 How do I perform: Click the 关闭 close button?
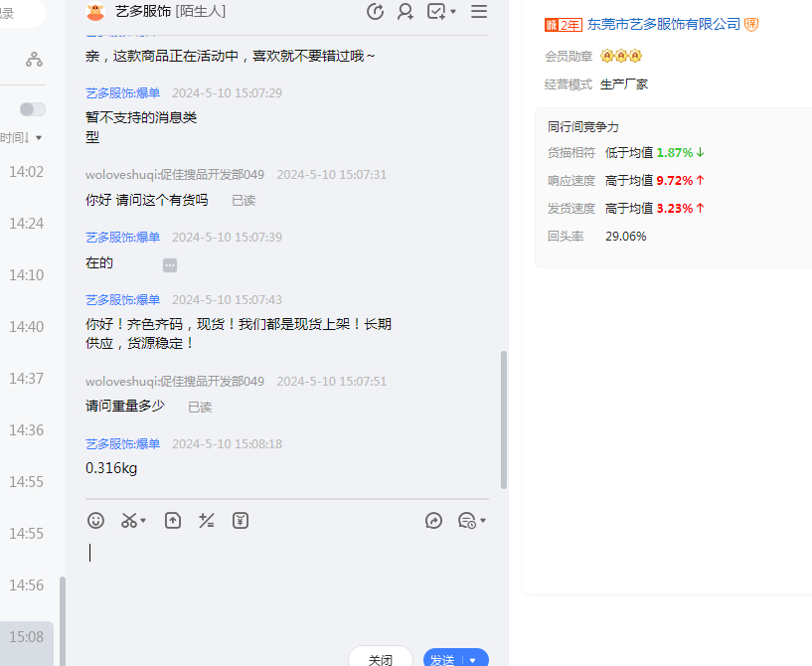pos(381,659)
